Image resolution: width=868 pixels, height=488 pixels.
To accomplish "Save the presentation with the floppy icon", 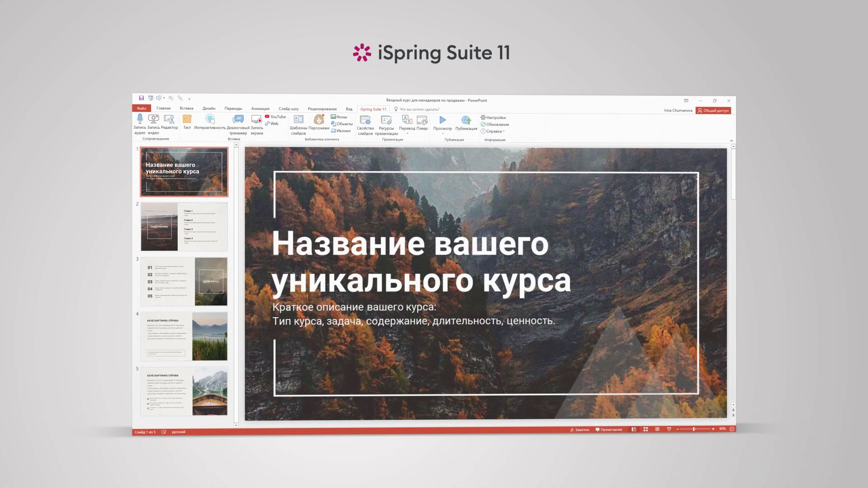I will (142, 98).
